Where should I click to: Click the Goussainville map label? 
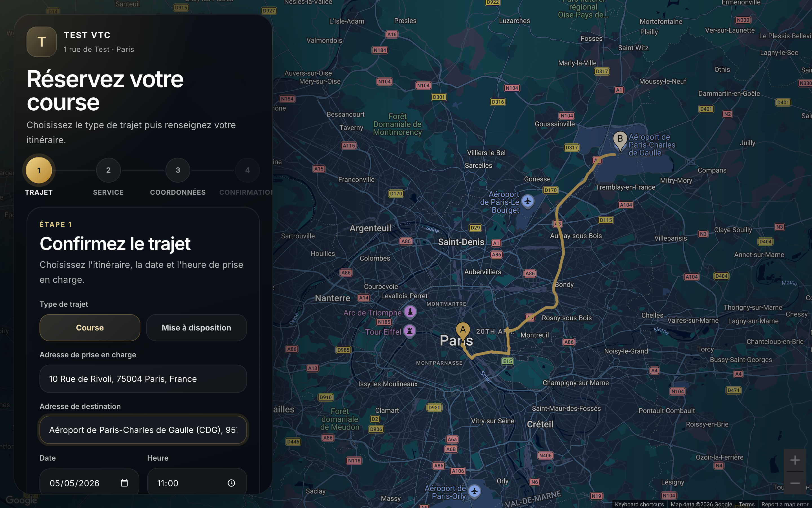click(555, 124)
